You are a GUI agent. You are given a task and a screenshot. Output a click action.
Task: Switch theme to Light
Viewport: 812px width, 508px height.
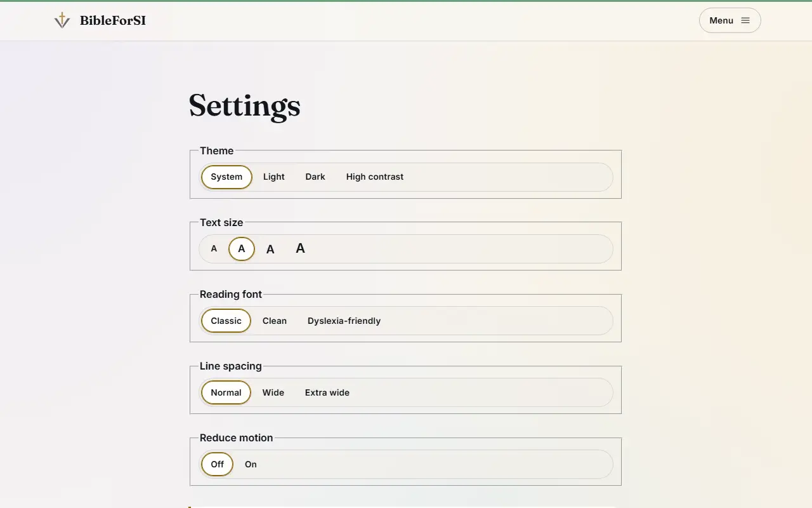(x=274, y=177)
